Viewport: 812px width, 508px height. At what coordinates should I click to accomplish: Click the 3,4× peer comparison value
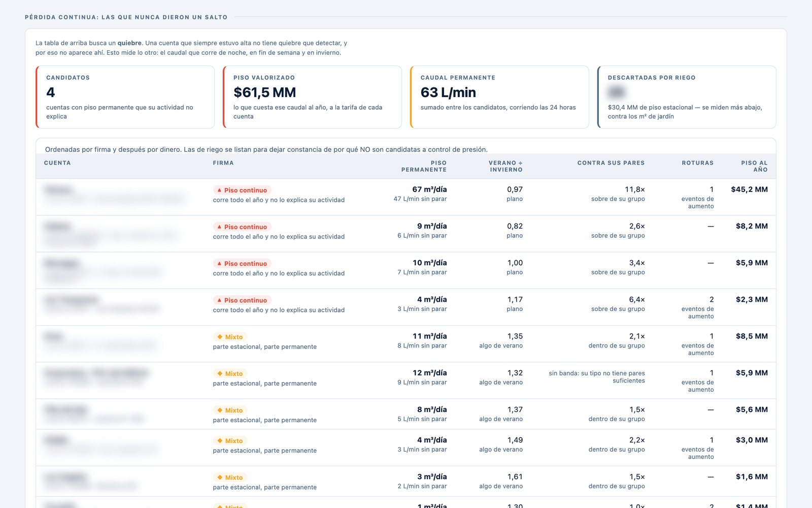click(x=637, y=263)
